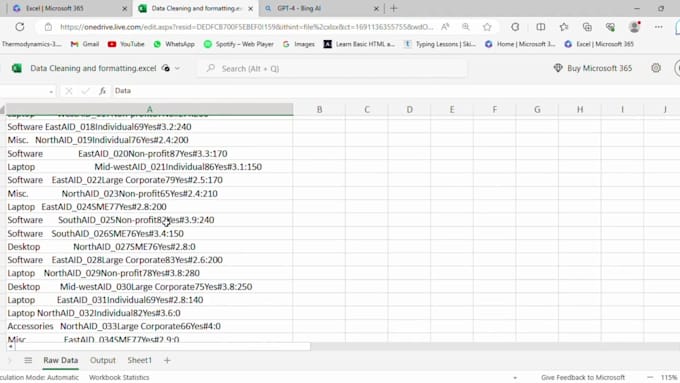Switch to the Output sheet tab
The width and height of the screenshot is (680, 383).
pyautogui.click(x=103, y=360)
